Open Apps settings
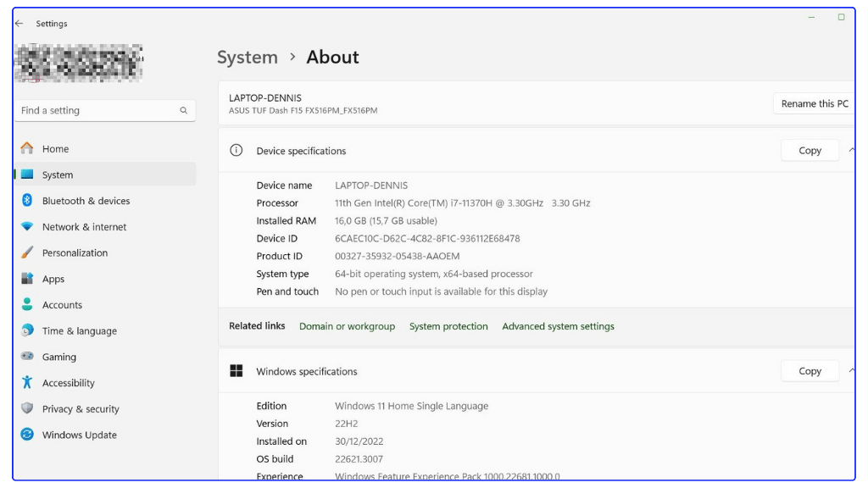The image size is (868, 488). tap(52, 279)
